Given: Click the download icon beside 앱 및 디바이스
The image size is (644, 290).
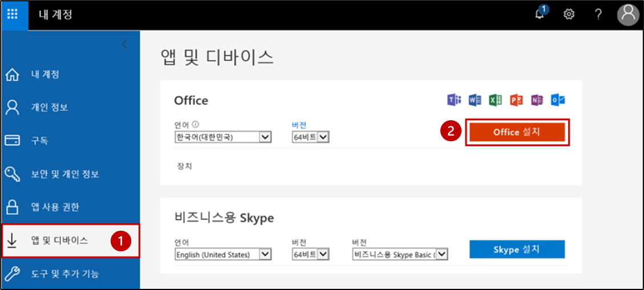Looking at the screenshot, I should (x=13, y=241).
